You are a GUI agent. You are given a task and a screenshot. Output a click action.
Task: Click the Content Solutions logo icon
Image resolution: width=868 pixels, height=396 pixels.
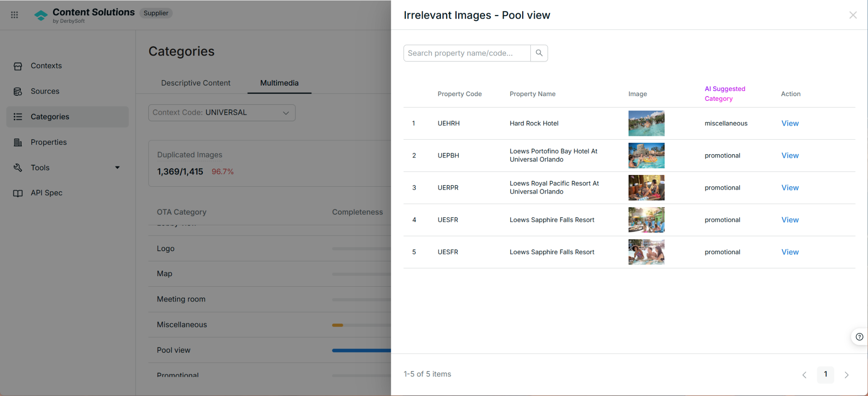[x=41, y=15]
